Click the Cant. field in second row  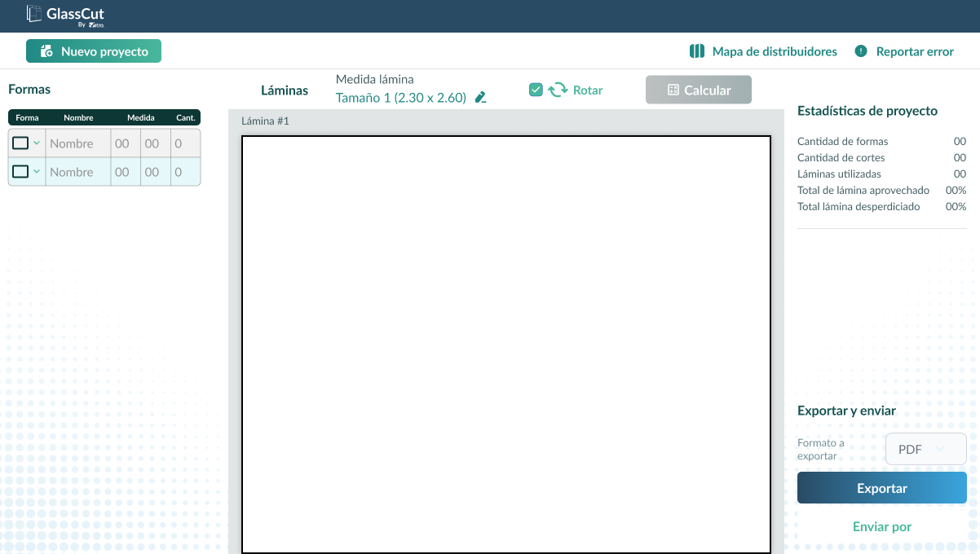click(185, 172)
